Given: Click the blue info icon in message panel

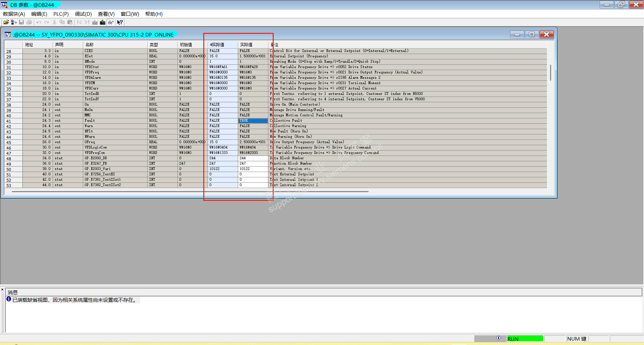Looking at the screenshot, I should (x=9, y=299).
